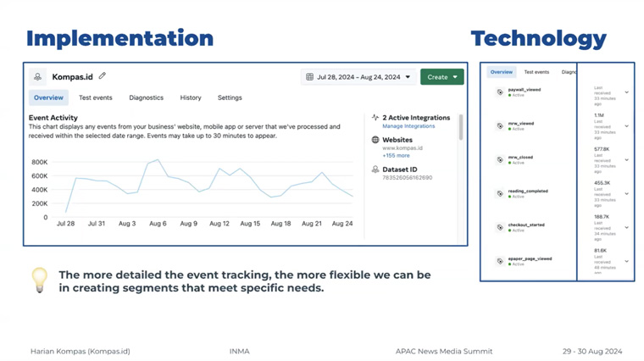Open the green Create dropdown button
This screenshot has height=361, width=644.
442,77
